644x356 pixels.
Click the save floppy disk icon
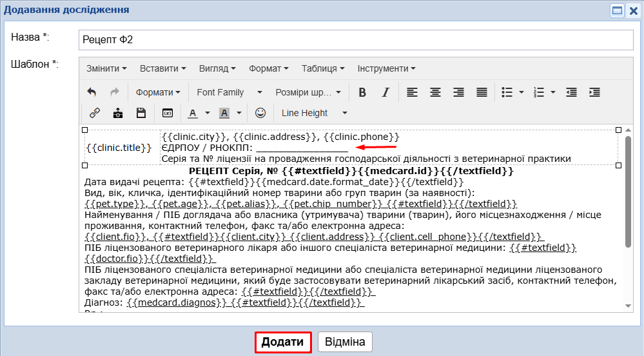click(141, 113)
